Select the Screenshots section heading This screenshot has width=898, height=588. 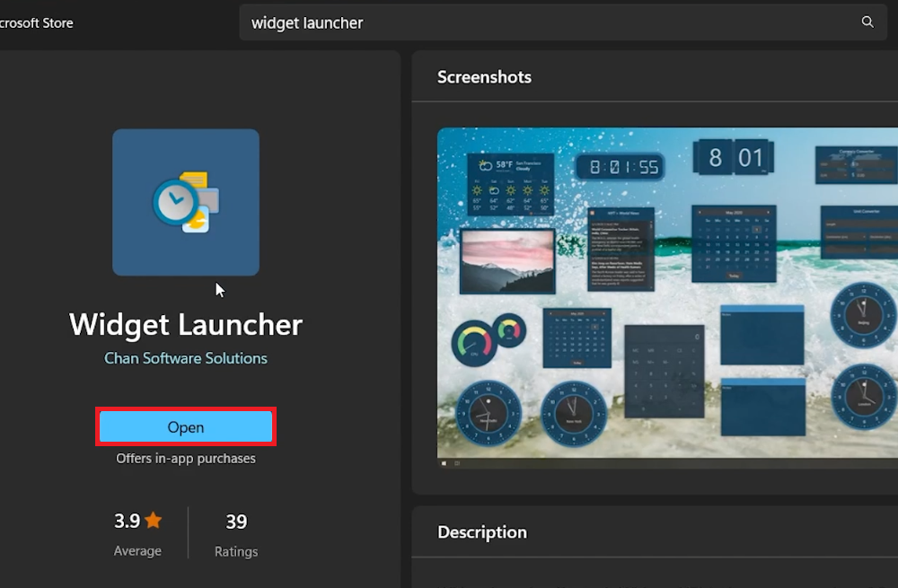(484, 77)
